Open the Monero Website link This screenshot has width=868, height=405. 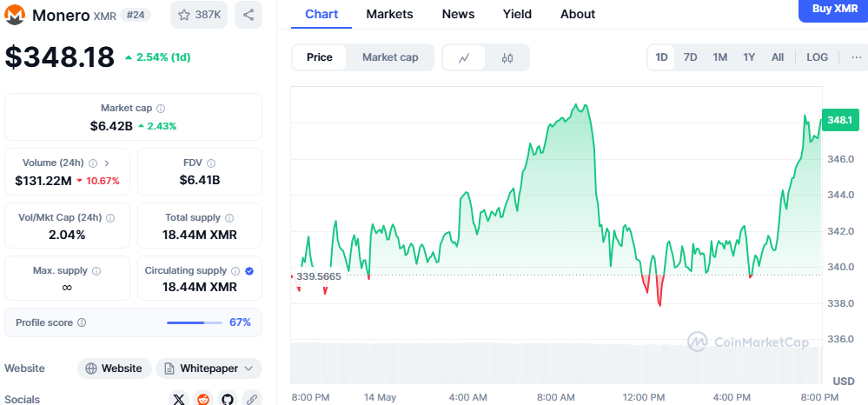coord(114,368)
